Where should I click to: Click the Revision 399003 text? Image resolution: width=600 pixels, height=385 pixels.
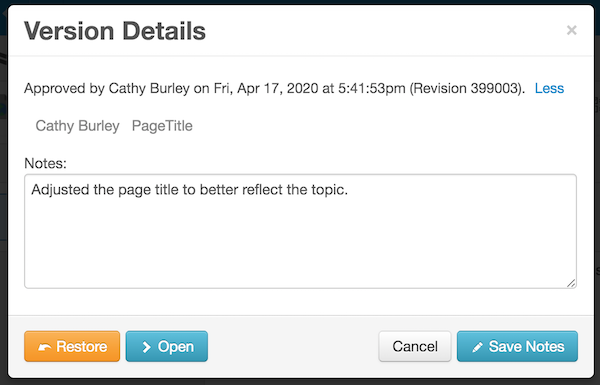click(x=466, y=88)
